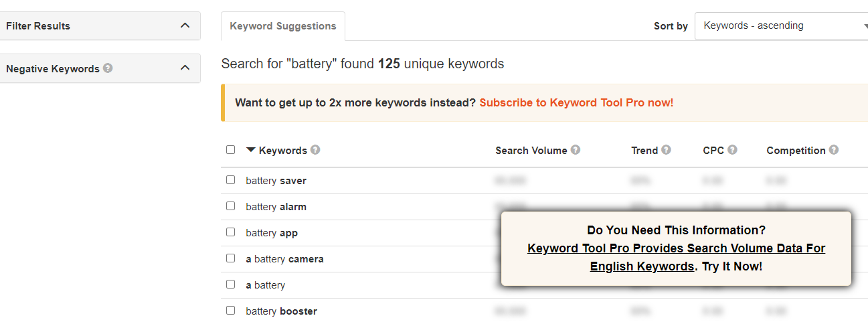Check the 'battery saver' checkbox
Screen dimensions: 868x324
point(231,180)
